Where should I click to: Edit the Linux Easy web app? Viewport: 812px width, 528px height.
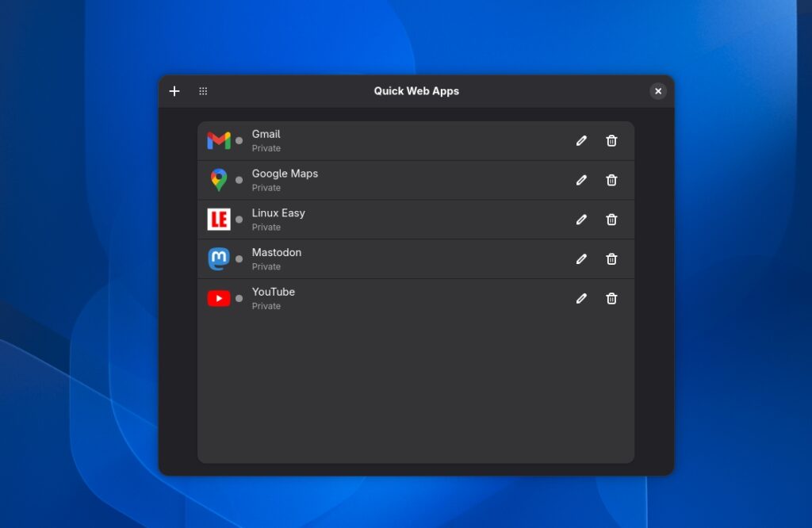tap(581, 220)
